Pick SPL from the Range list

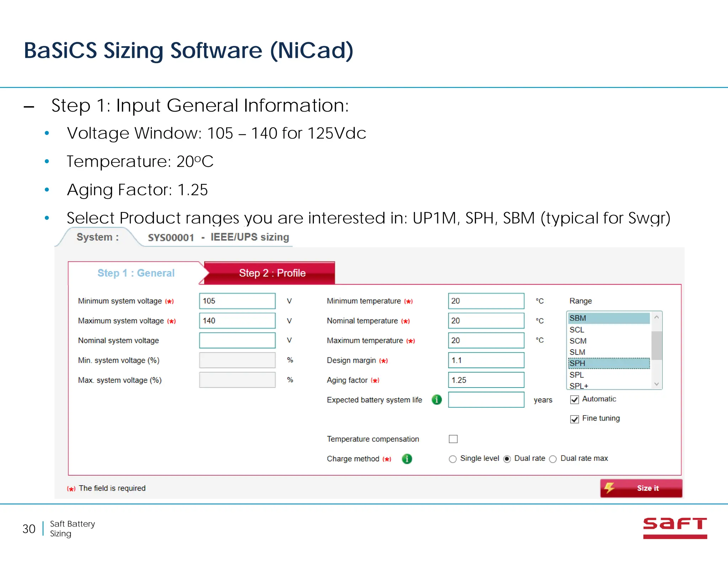pyautogui.click(x=577, y=375)
